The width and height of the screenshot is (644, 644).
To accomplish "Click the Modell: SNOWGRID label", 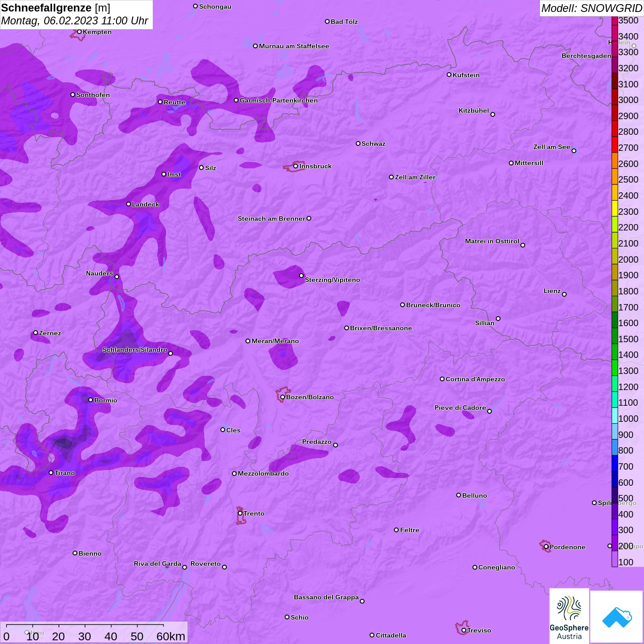I will (592, 8).
